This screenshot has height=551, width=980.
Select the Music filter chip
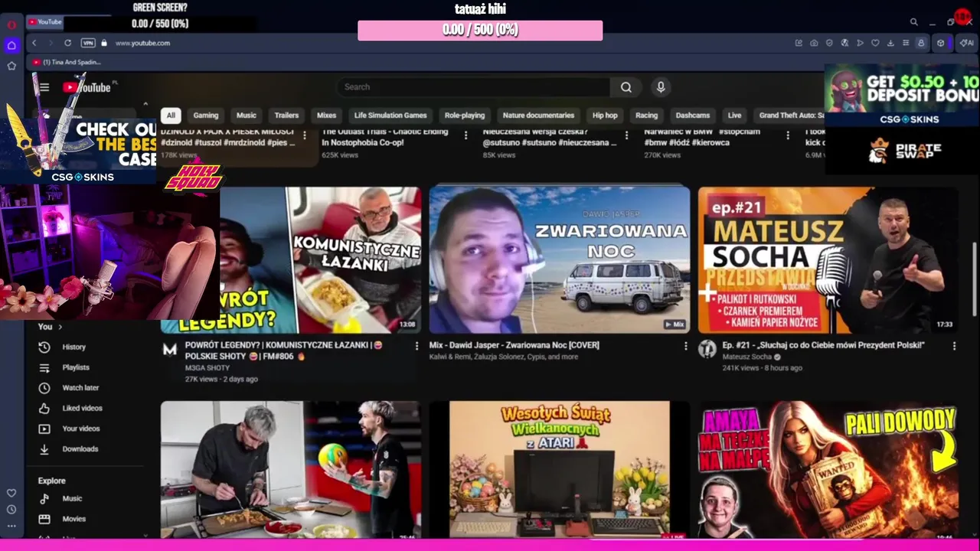246,116
